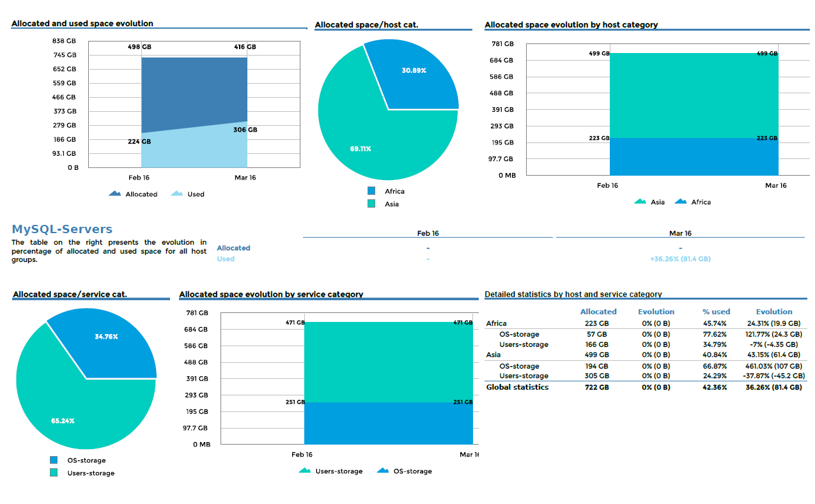Switch to the Mar 16 column header

click(679, 233)
